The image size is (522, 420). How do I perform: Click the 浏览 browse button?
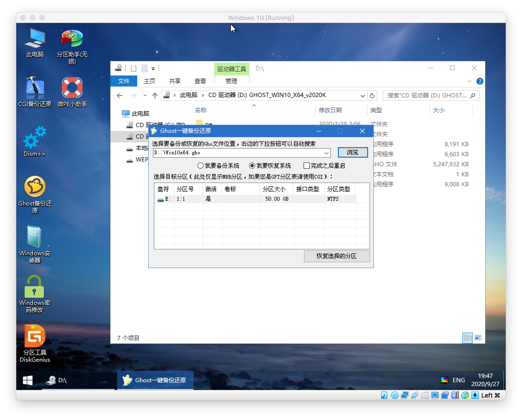(353, 152)
